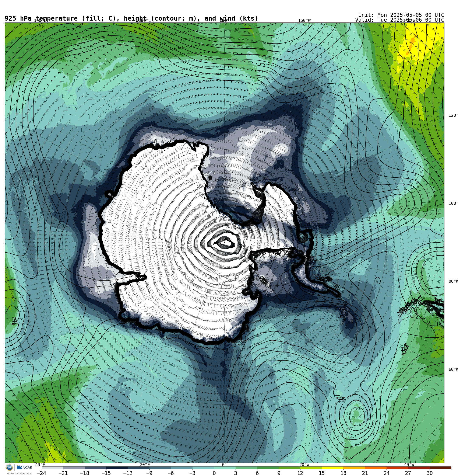Click the 60°W longitude label on right edge
This screenshot has width=458, height=476.
(453, 369)
